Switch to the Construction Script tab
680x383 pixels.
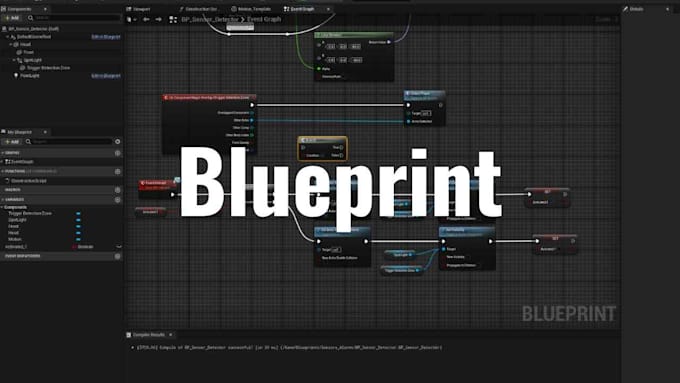[198, 9]
